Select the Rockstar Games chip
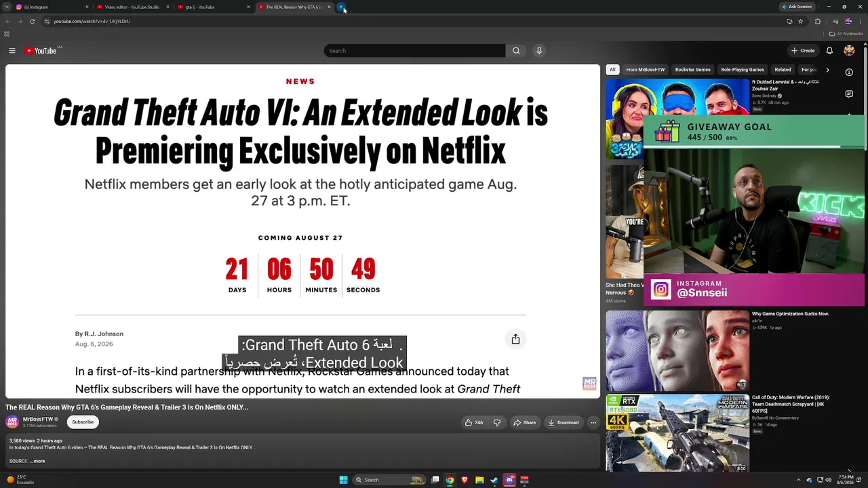This screenshot has height=488, width=868. point(693,70)
